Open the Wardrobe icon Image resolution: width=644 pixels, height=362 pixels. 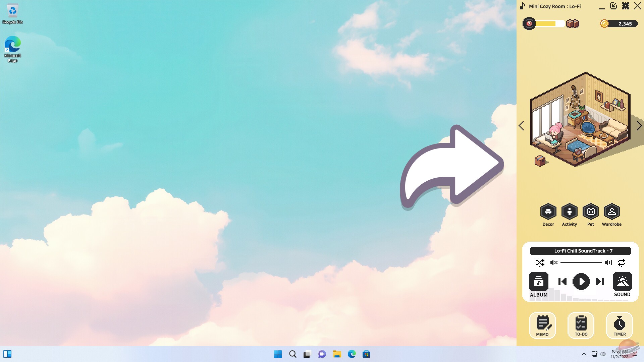(611, 212)
